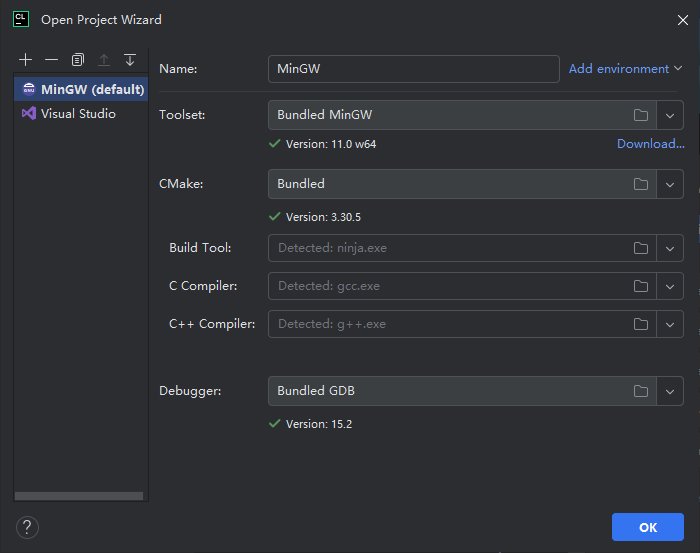The image size is (700, 553).
Task: Click the MinGW GNU toolchain icon
Action: coord(29,89)
